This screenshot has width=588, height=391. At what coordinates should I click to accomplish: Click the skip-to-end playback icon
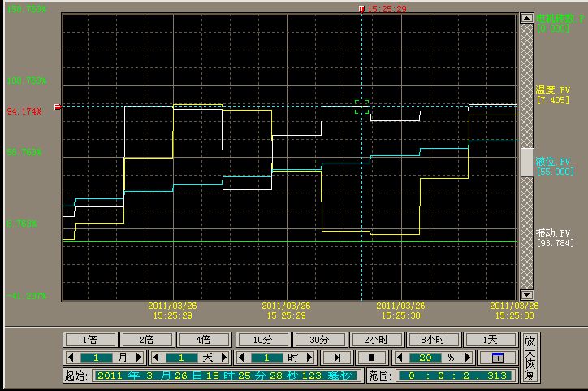pyautogui.click(x=337, y=358)
